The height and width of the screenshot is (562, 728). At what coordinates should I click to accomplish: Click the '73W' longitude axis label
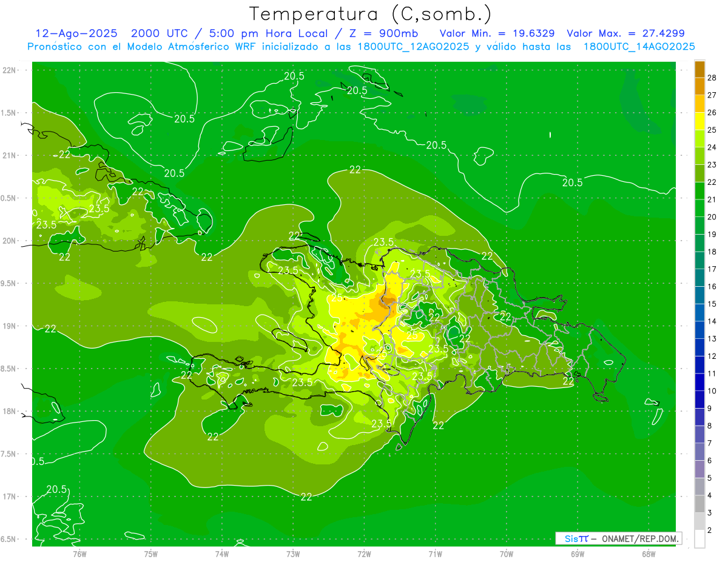point(293,554)
